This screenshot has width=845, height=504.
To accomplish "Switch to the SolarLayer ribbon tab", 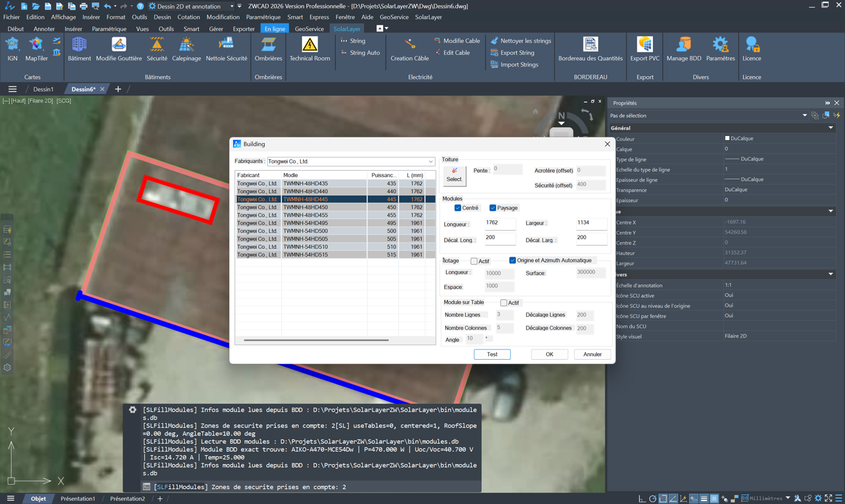I will coord(346,28).
